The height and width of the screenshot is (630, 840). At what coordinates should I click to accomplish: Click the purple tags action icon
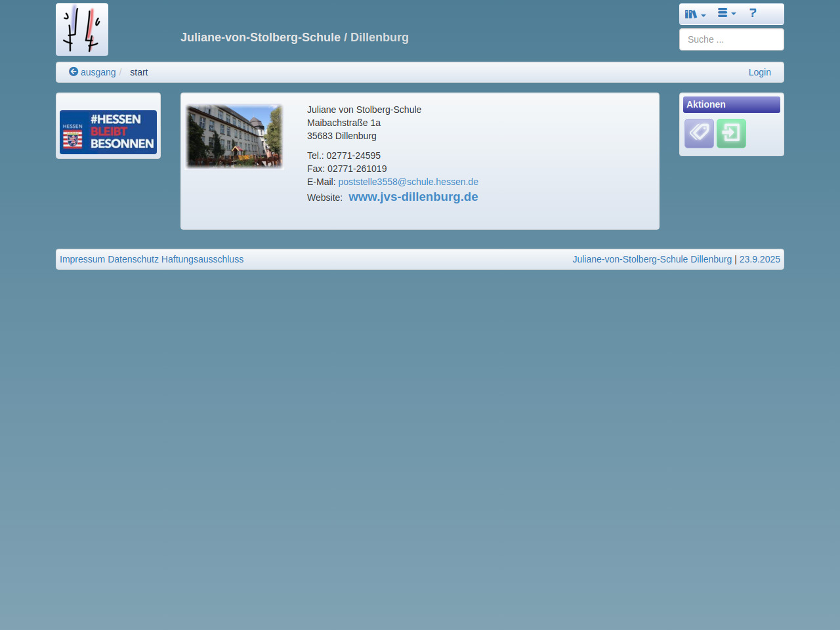[699, 133]
